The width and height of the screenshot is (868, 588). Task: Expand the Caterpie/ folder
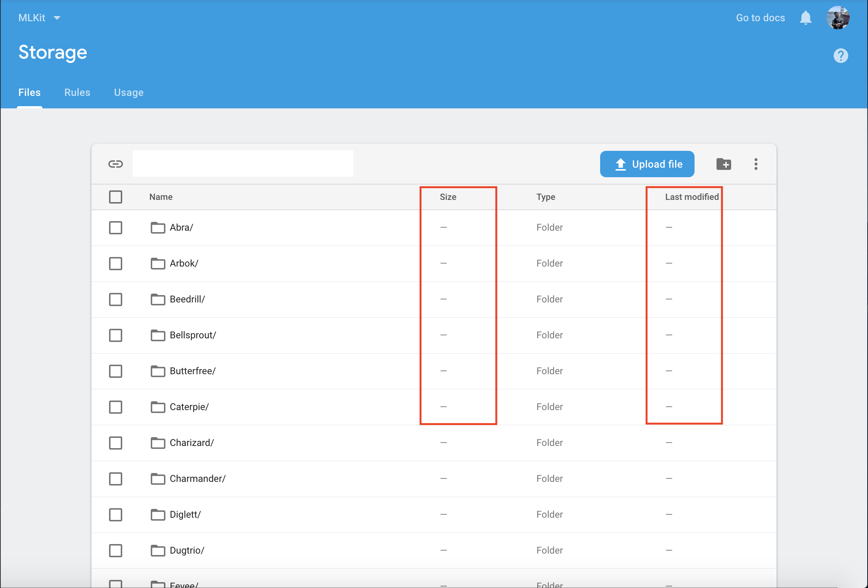(189, 407)
